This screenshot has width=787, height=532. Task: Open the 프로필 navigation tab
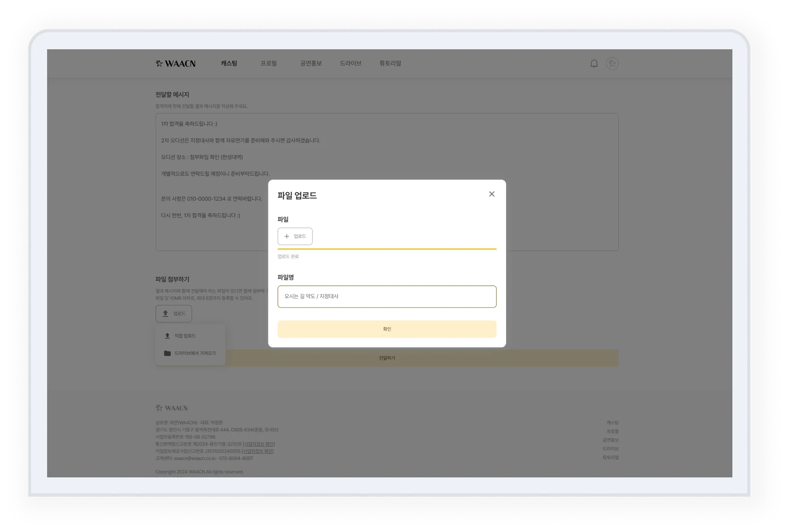pos(268,63)
